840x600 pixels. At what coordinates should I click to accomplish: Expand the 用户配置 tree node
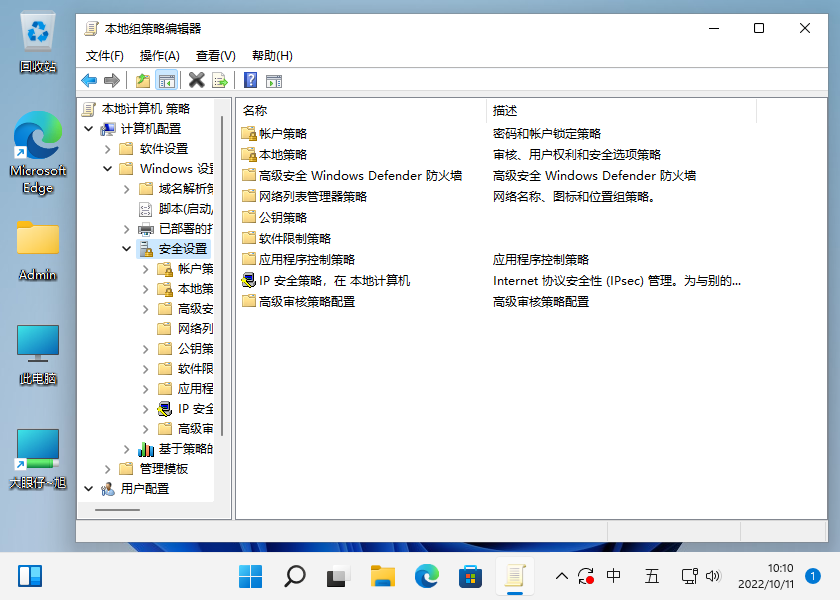89,488
